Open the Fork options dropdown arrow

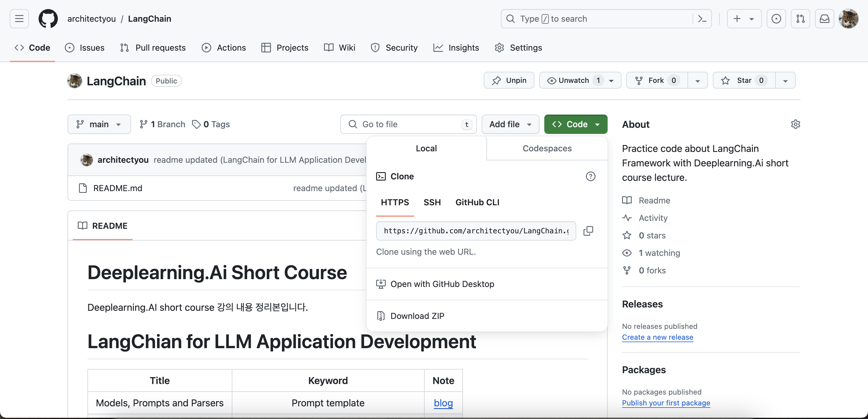[x=697, y=81]
